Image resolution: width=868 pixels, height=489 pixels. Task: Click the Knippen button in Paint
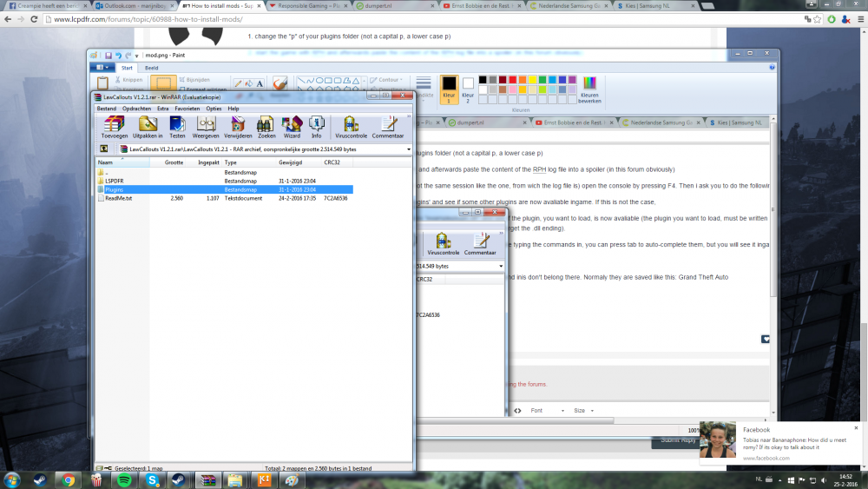128,80
